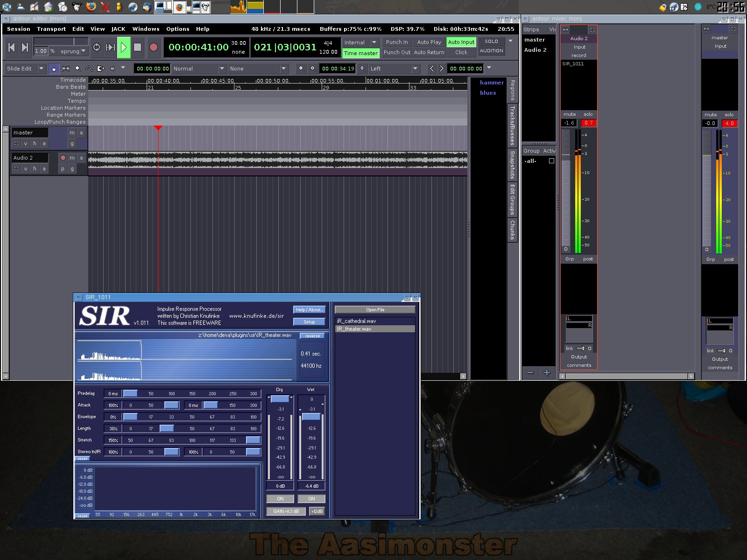Select the audition speaker tool
This screenshot has width=747, height=560.
112,69
